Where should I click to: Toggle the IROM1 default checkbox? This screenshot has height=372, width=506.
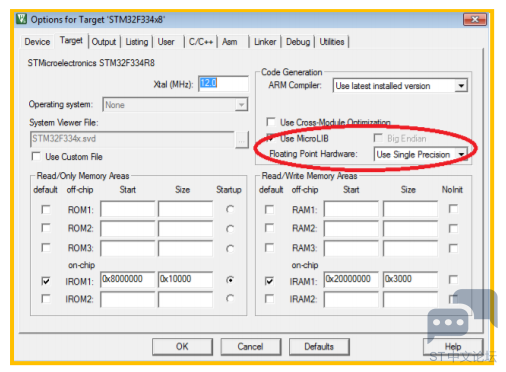(x=46, y=281)
